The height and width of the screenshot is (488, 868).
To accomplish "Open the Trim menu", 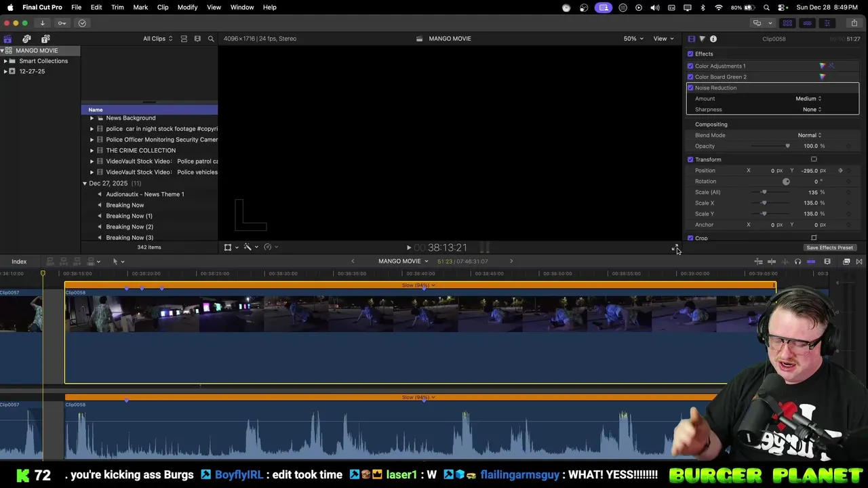I will (117, 7).
